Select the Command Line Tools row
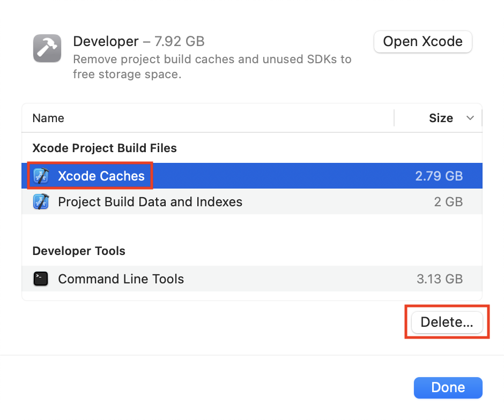 click(252, 279)
